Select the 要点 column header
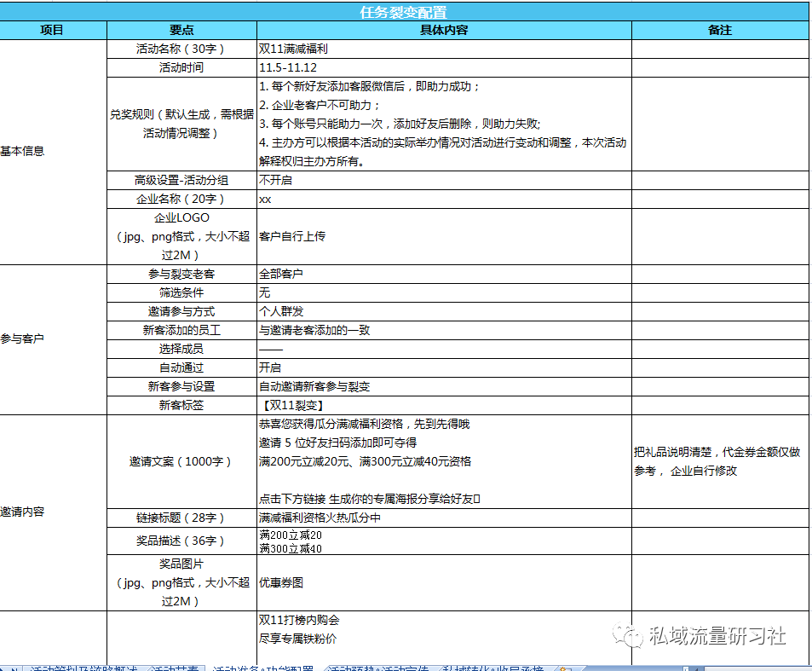The image size is (812, 671). coord(181,30)
